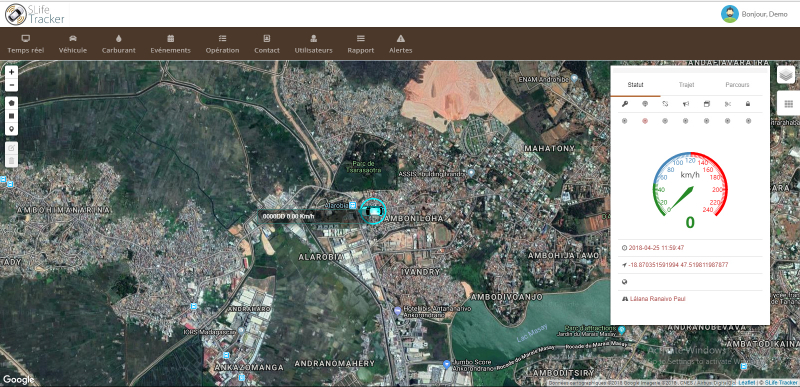Zoom out on the map
Viewport: 800px width, 387px height.
[x=11, y=85]
